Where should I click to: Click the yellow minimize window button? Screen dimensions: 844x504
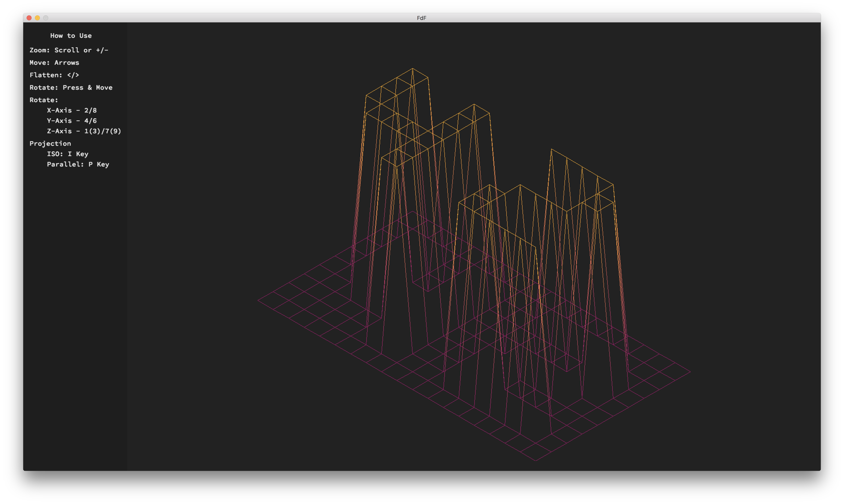point(37,18)
